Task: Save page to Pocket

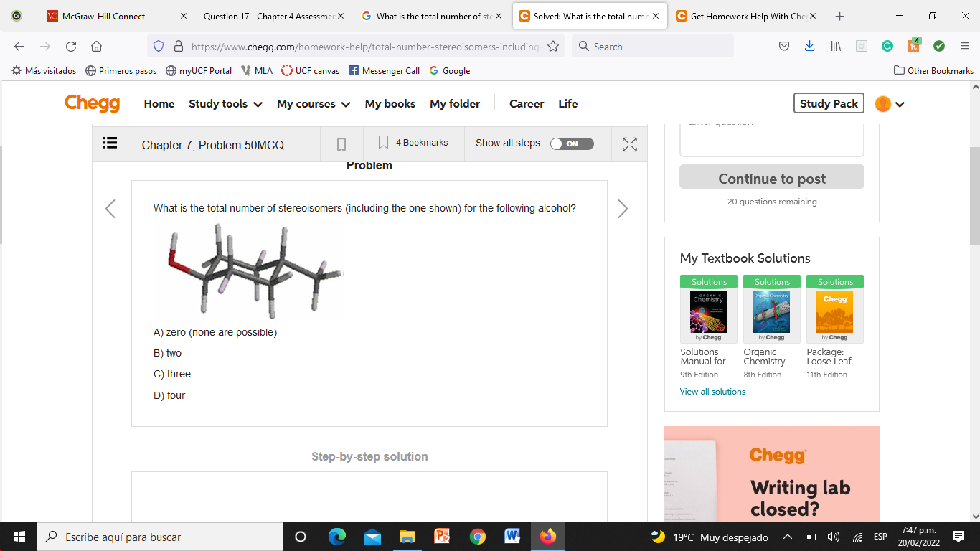Action: [x=784, y=47]
